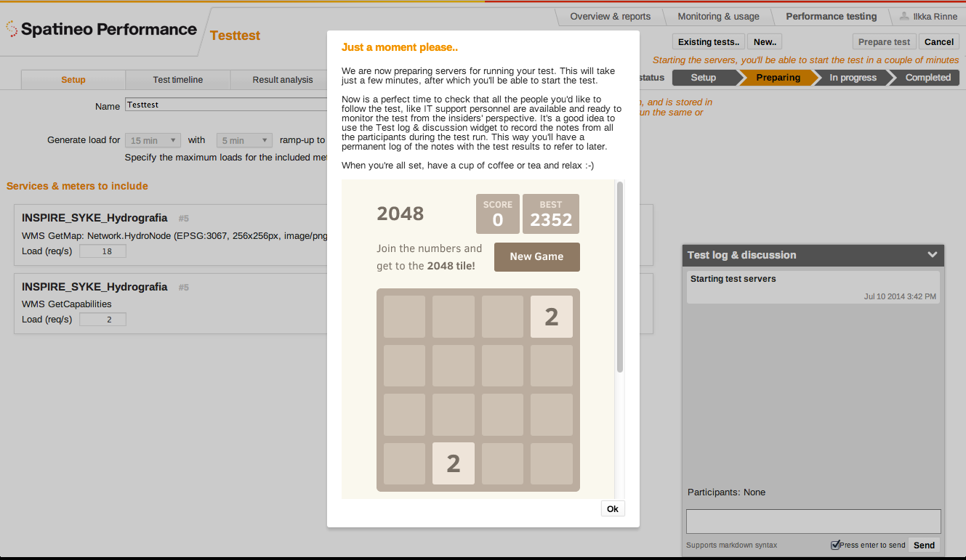
Task: Click the New.. test button
Action: (x=765, y=41)
